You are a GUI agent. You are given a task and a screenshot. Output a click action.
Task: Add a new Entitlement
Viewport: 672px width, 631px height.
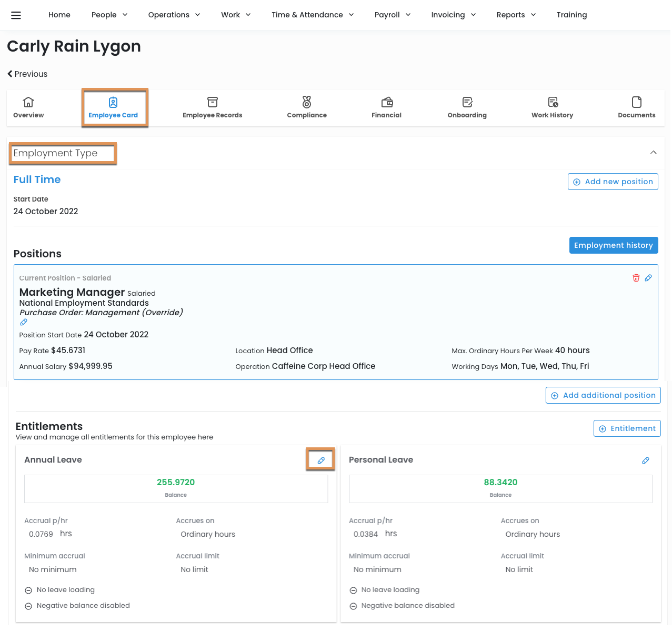click(627, 428)
